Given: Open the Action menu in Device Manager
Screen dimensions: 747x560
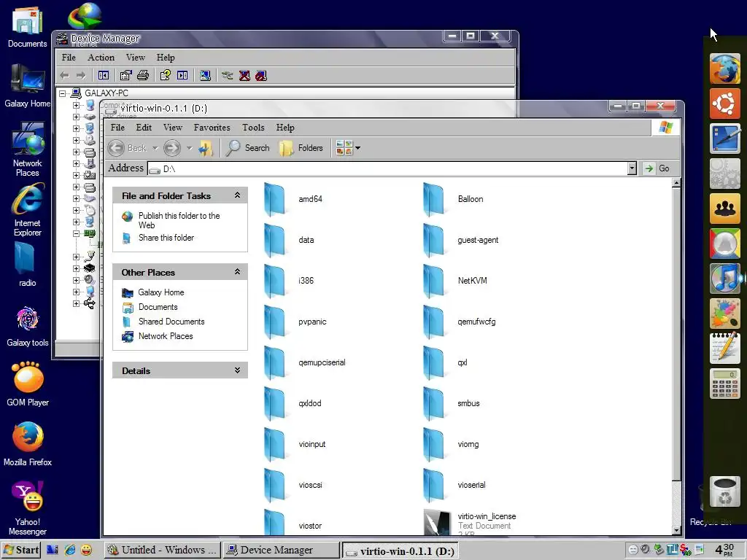Looking at the screenshot, I should [x=101, y=58].
